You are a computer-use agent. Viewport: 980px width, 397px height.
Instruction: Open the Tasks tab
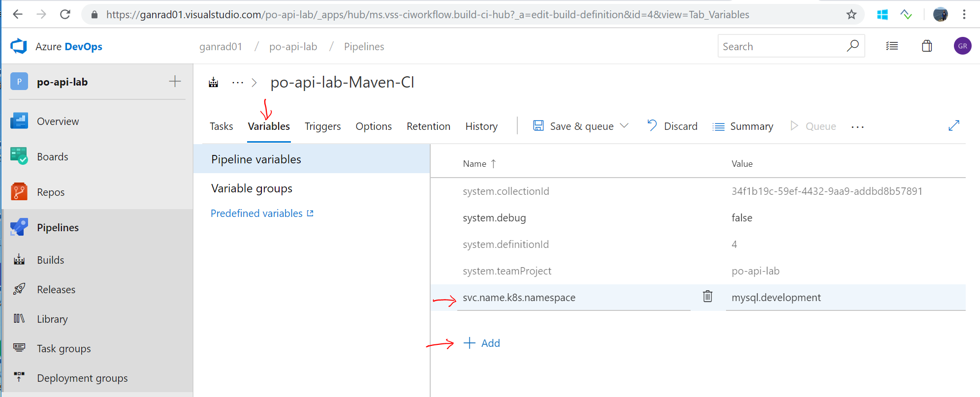(x=221, y=126)
